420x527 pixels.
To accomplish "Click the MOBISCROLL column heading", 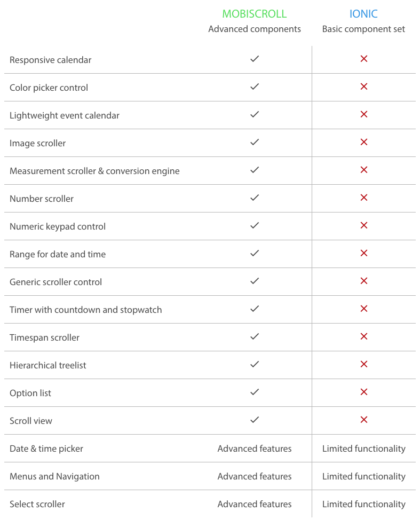I will tap(255, 14).
